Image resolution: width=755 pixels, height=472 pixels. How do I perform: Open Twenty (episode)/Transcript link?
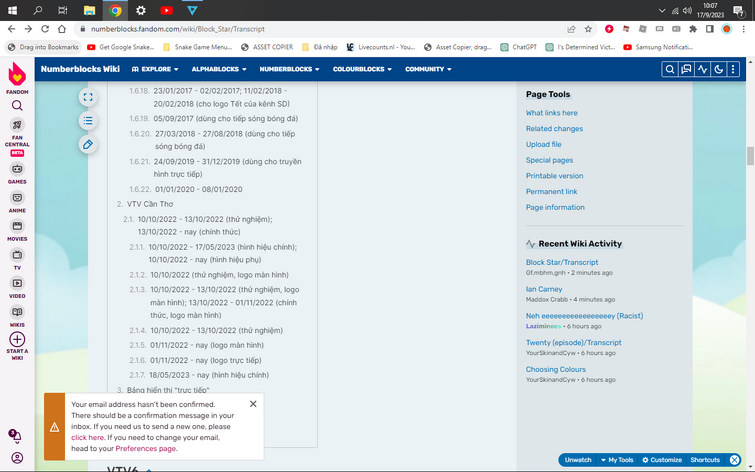tap(573, 342)
